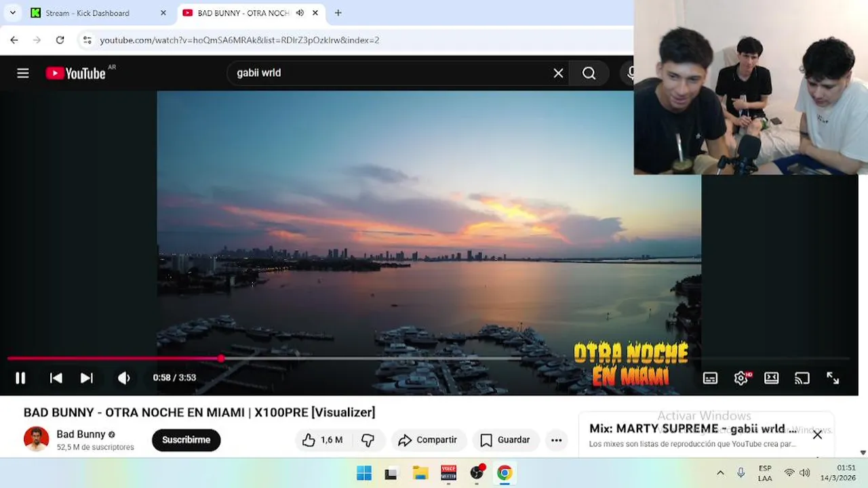
Task: Open the microphone tray icon
Action: pyautogui.click(x=741, y=473)
